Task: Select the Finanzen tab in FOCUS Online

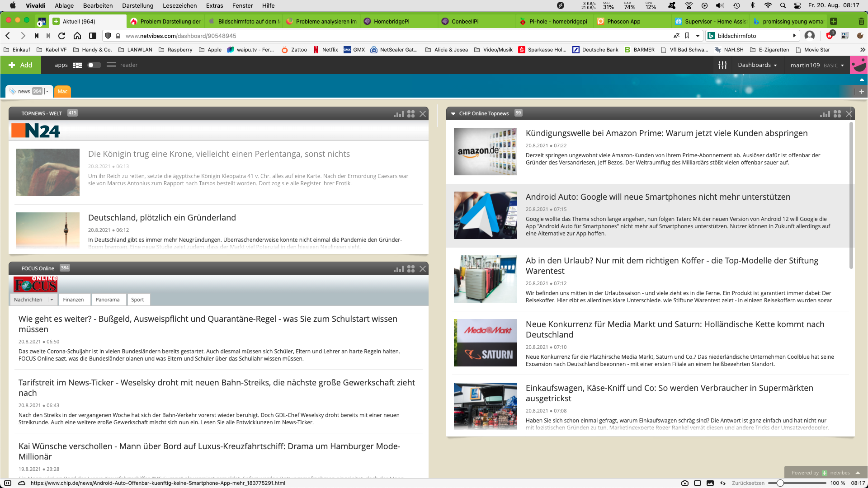Action: point(73,300)
